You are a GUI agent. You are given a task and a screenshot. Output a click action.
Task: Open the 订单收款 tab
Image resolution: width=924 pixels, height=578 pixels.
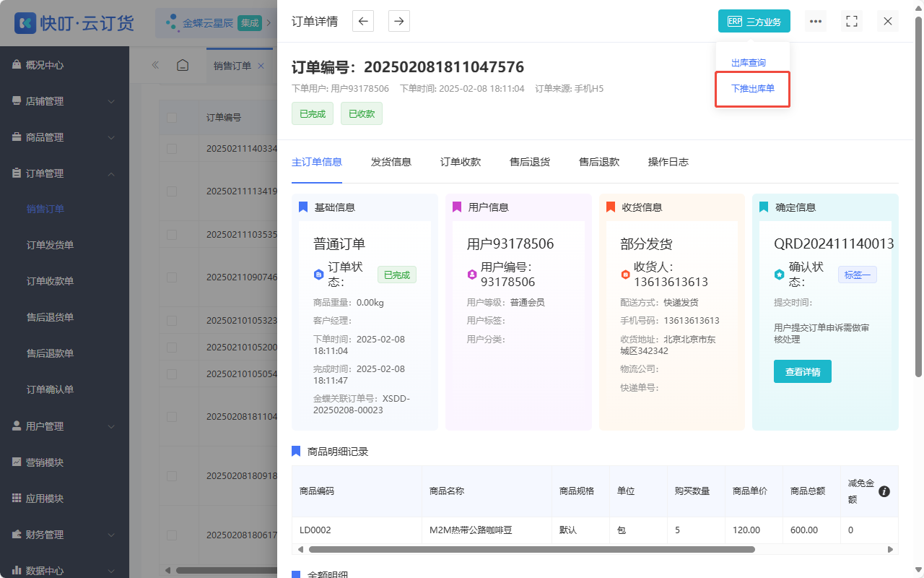(x=461, y=162)
